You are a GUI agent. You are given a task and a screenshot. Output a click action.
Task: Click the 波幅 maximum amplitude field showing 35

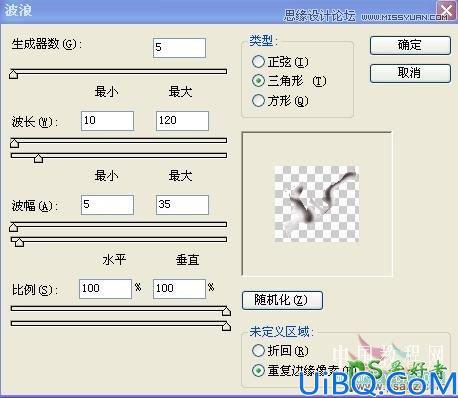pyautogui.click(x=182, y=205)
